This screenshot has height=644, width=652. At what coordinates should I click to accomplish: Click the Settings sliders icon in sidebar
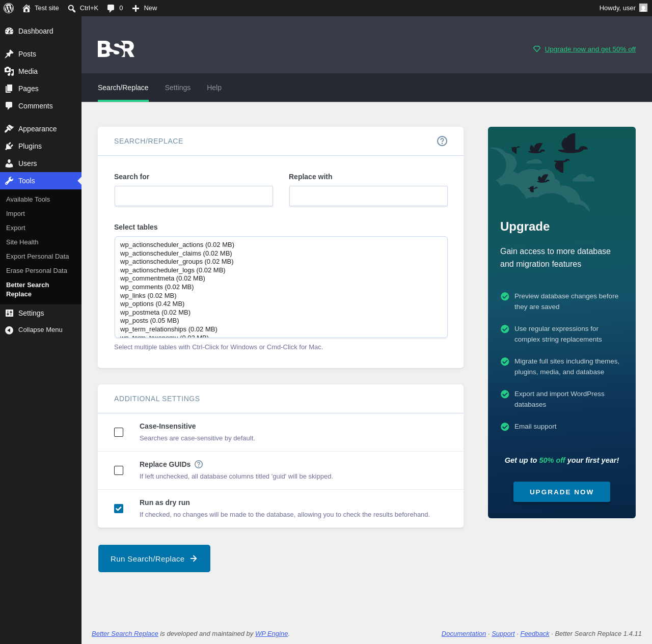[9, 313]
